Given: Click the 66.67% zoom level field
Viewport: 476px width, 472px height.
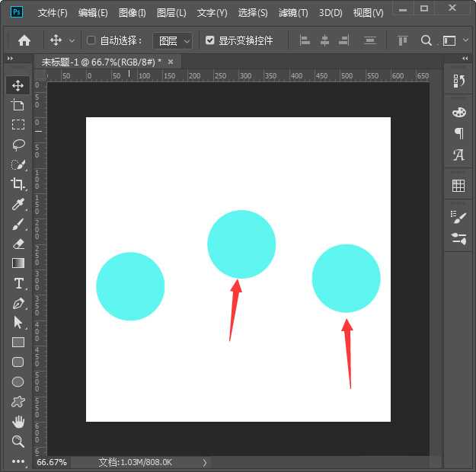Looking at the screenshot, I should point(52,462).
